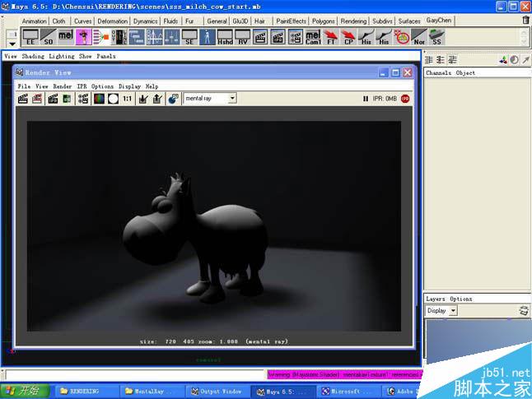Open the Render View Render menu
The height and width of the screenshot is (399, 532).
pyautogui.click(x=63, y=86)
